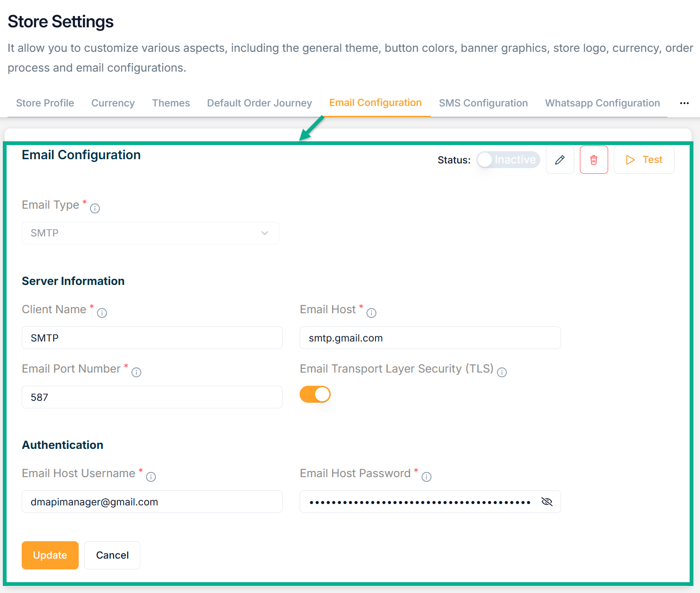The width and height of the screenshot is (700, 593).
Task: Toggle the Inactive status switch
Action: click(x=508, y=160)
